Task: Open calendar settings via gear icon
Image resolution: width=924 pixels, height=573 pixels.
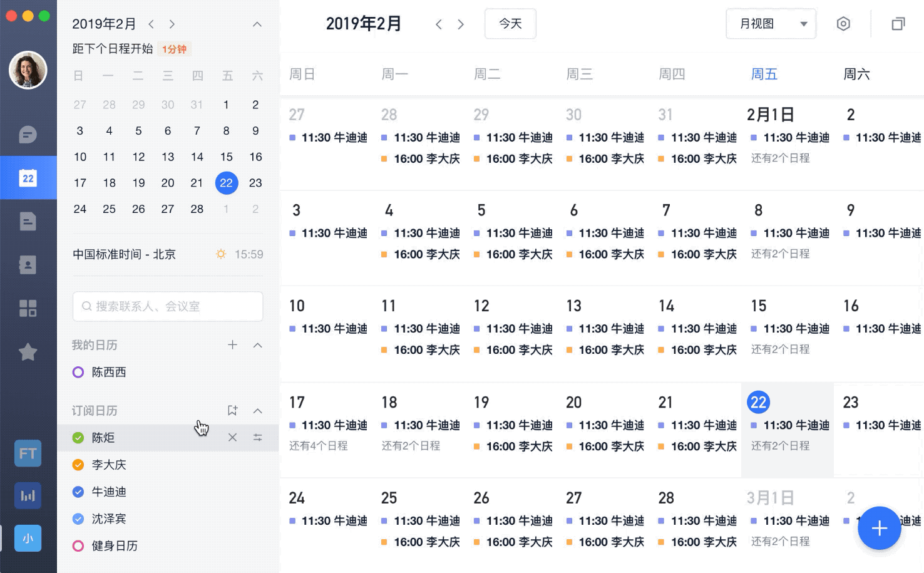Action: pyautogui.click(x=843, y=23)
